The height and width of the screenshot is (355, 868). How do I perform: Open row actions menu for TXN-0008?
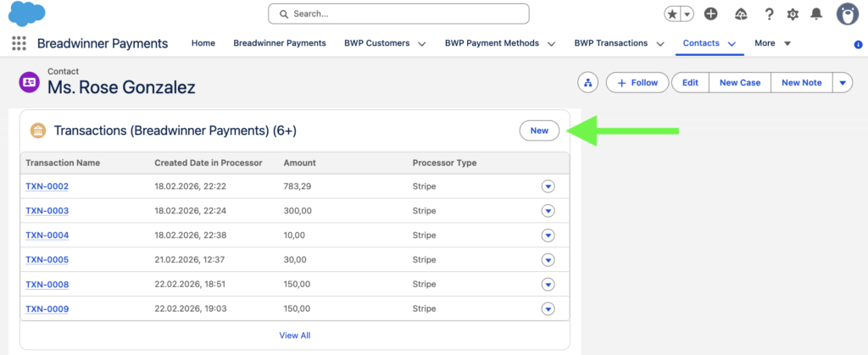point(548,285)
